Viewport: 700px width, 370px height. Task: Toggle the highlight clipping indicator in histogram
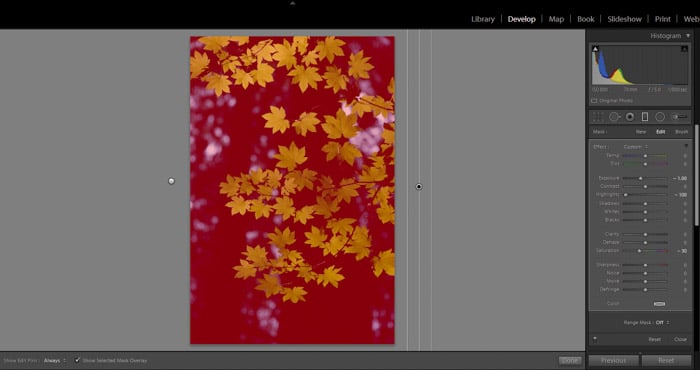pos(684,49)
